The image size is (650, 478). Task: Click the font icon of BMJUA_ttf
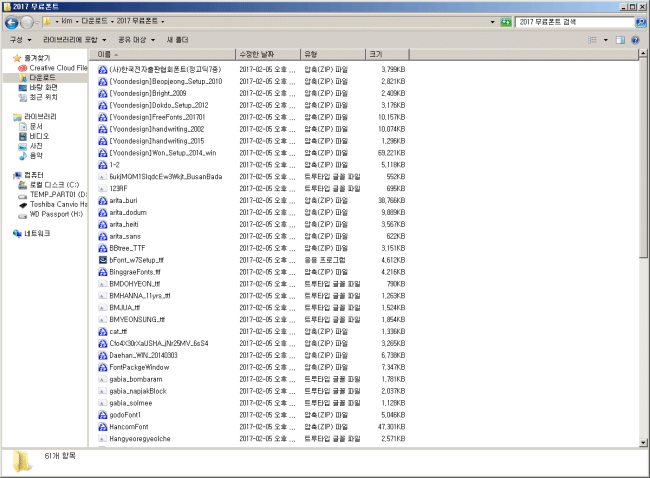pyautogui.click(x=102, y=308)
